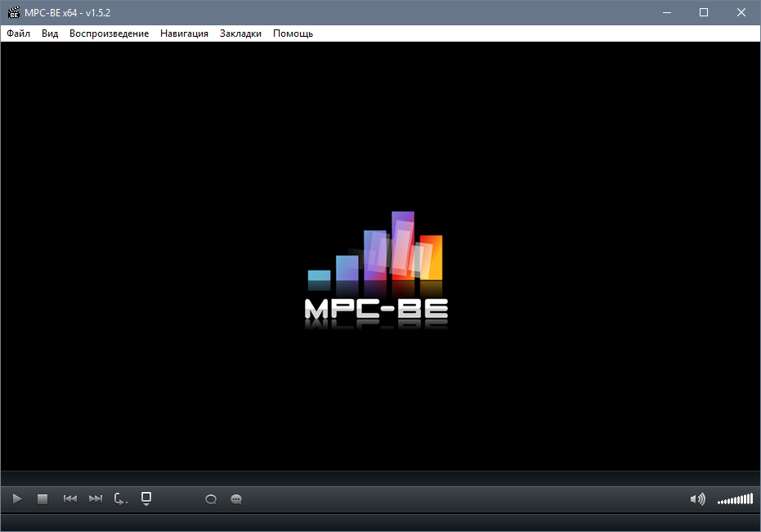Open the Вид menu
The image size is (761, 532).
[x=50, y=34]
